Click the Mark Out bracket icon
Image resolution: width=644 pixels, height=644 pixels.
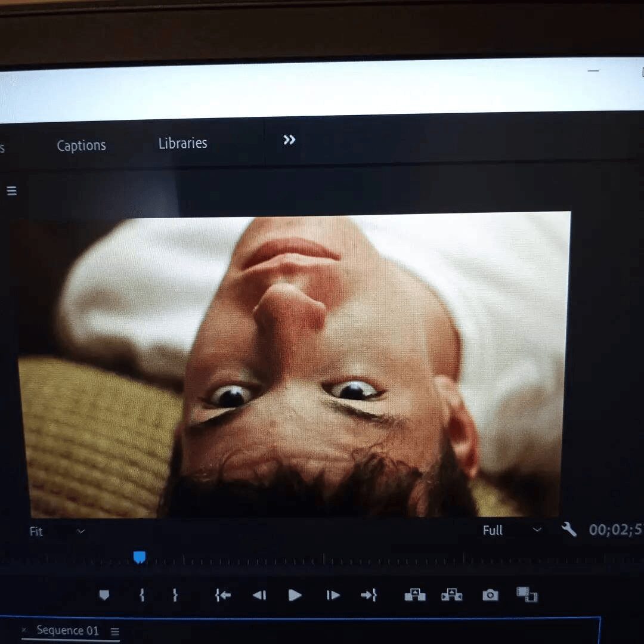point(175,595)
